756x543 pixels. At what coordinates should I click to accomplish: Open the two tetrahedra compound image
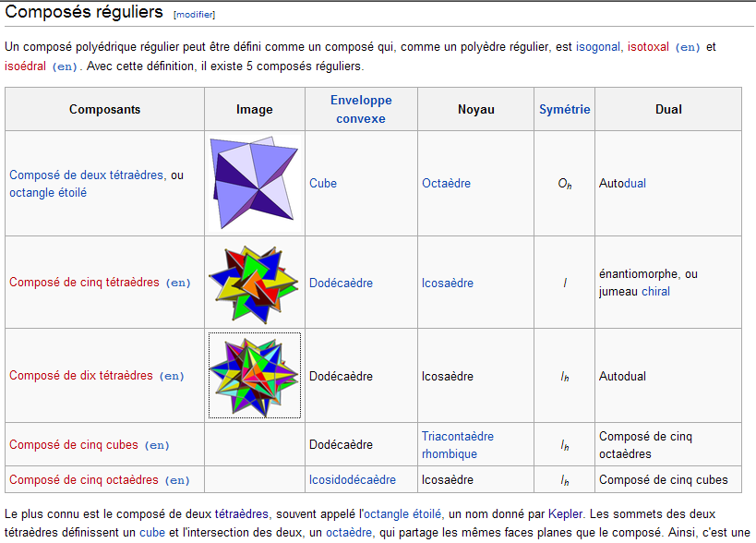(x=255, y=183)
